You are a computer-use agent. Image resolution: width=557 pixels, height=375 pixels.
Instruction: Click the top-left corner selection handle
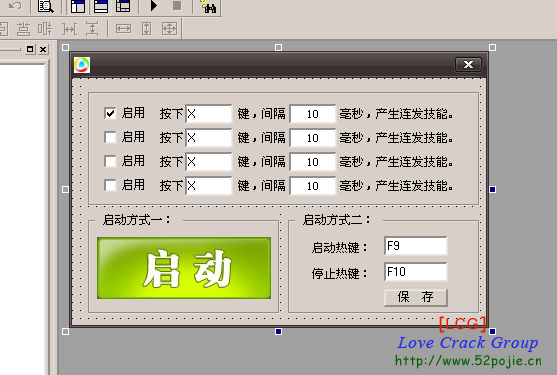[x=65, y=48]
